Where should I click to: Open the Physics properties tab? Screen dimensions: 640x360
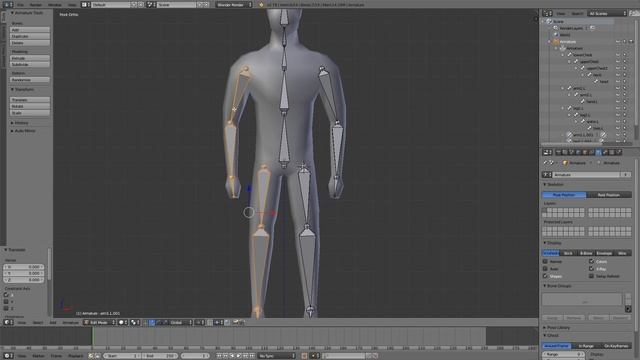pyautogui.click(x=619, y=152)
